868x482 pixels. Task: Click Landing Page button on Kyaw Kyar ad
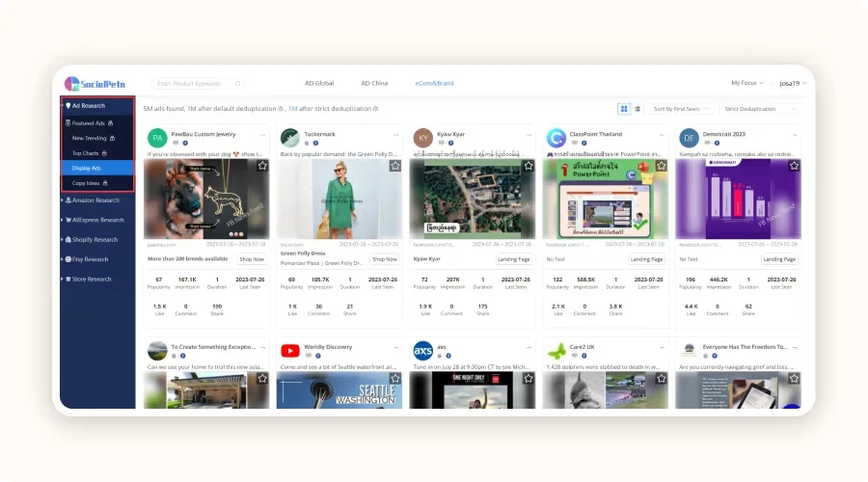click(x=514, y=259)
